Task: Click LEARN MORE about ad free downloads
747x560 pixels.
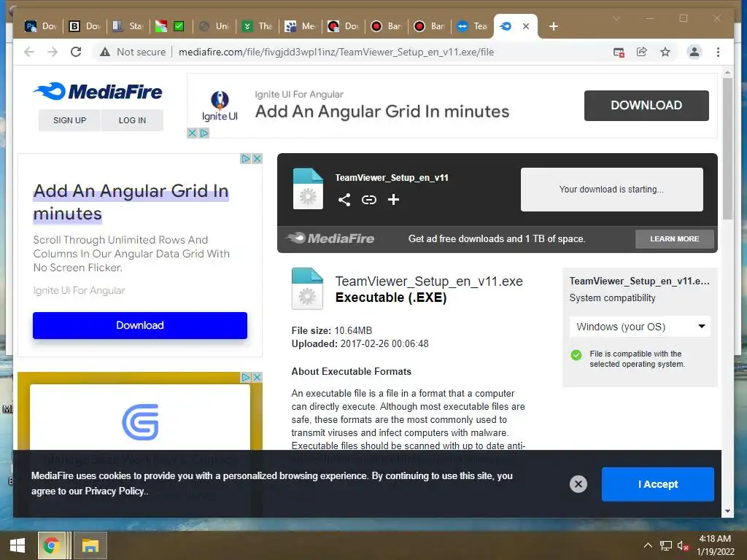Action: (674, 238)
